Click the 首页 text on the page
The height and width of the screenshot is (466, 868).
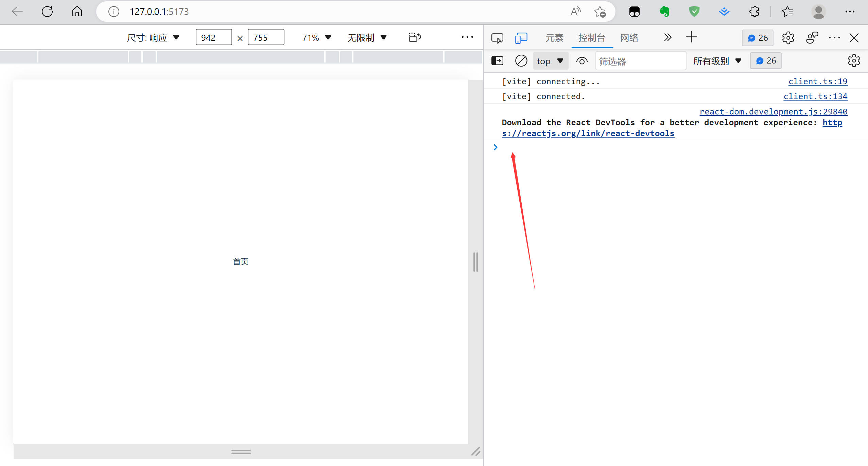pyautogui.click(x=240, y=262)
